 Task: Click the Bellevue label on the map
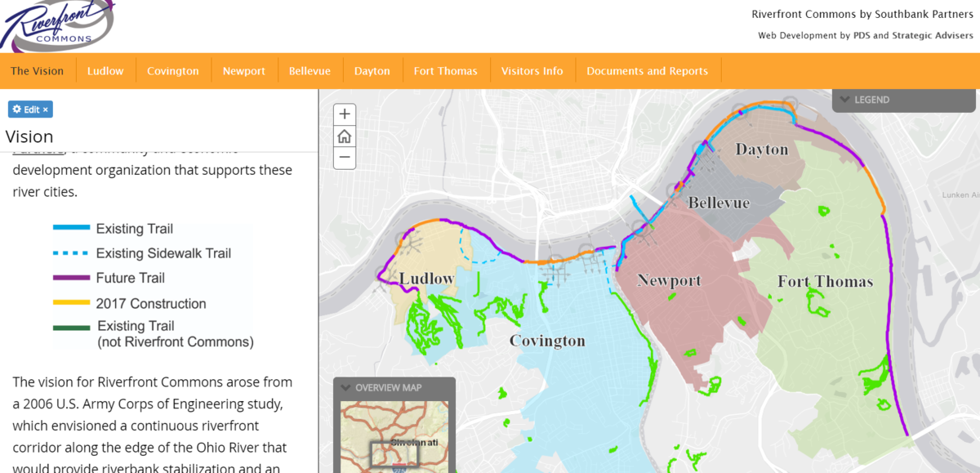[719, 203]
